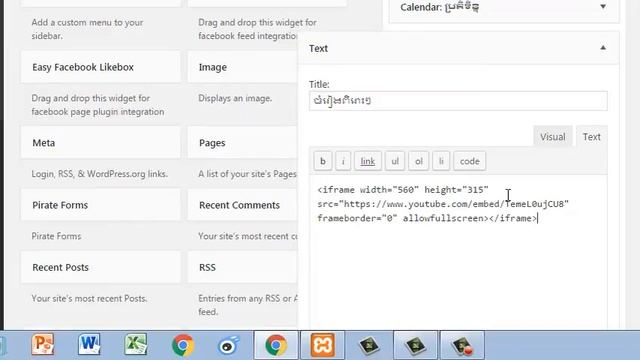Viewport: 640px width, 360px height.
Task: Select the RSS widget
Action: pyautogui.click(x=242, y=267)
